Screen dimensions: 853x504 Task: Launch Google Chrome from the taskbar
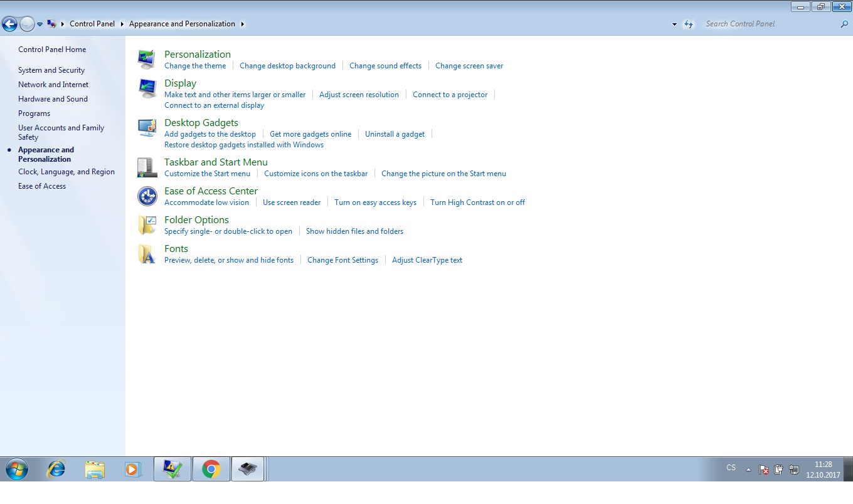pos(211,469)
